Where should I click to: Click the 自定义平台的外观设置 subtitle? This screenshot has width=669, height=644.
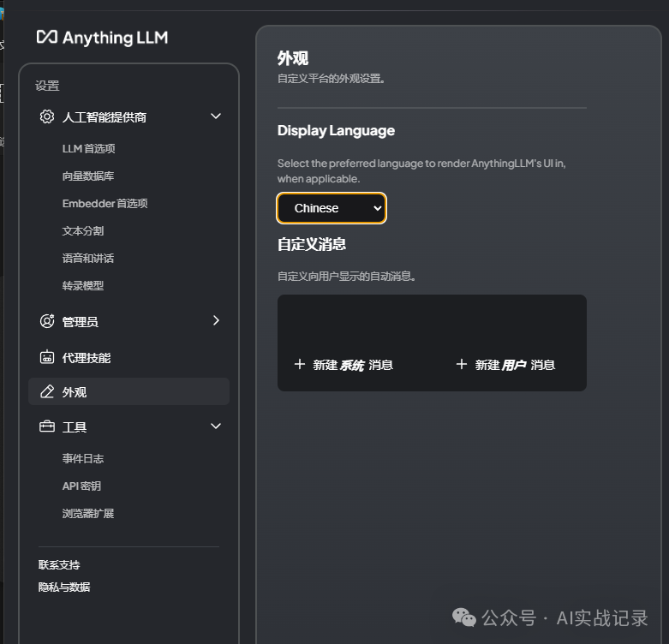pos(332,79)
